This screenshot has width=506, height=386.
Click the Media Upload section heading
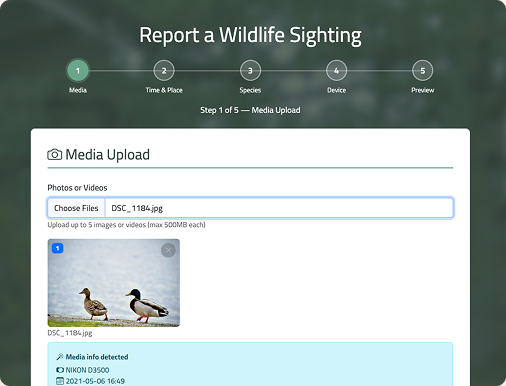tap(107, 155)
